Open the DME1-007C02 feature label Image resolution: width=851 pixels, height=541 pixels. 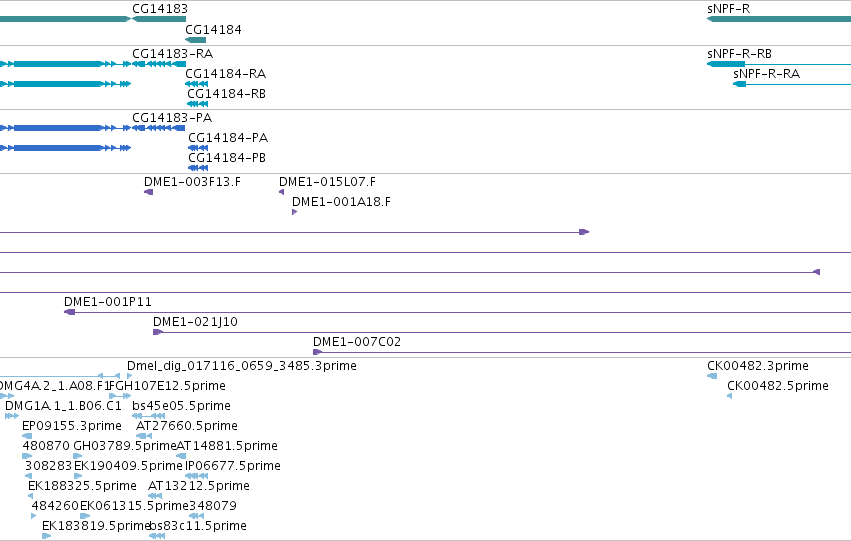[x=357, y=342]
